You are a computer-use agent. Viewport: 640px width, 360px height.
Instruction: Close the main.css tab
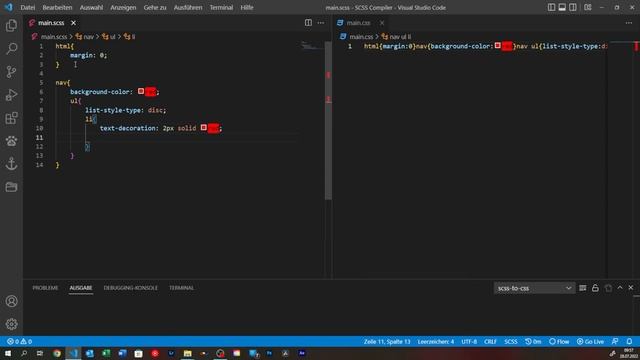(382, 23)
